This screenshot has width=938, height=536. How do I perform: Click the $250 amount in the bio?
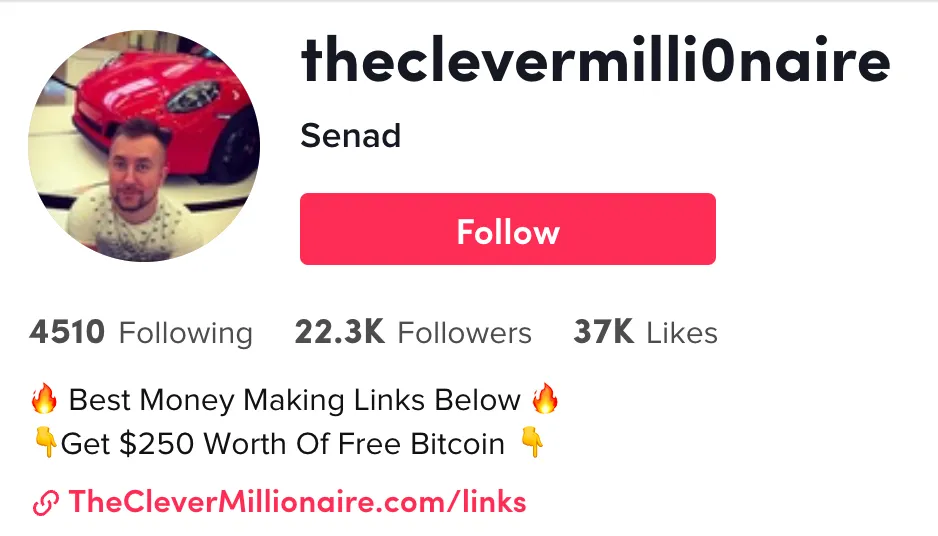pos(156,444)
